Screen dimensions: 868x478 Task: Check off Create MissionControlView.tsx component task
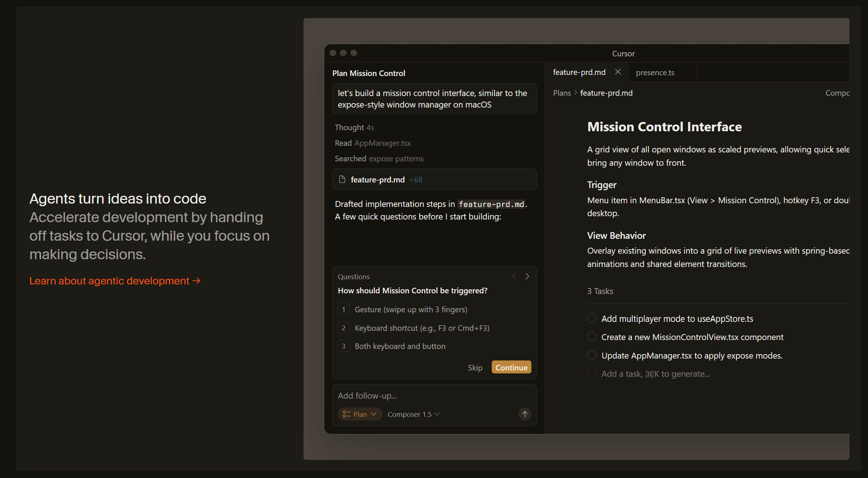pyautogui.click(x=592, y=337)
